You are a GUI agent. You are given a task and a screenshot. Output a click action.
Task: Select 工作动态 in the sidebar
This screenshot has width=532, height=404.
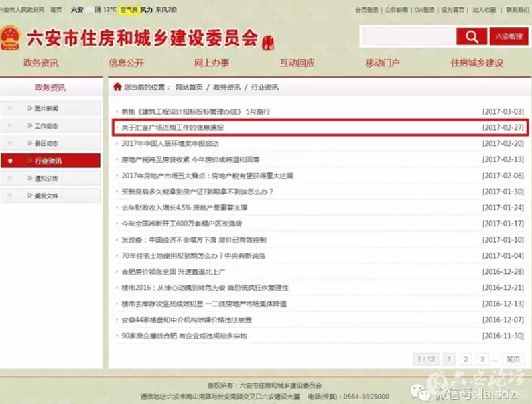(50, 126)
